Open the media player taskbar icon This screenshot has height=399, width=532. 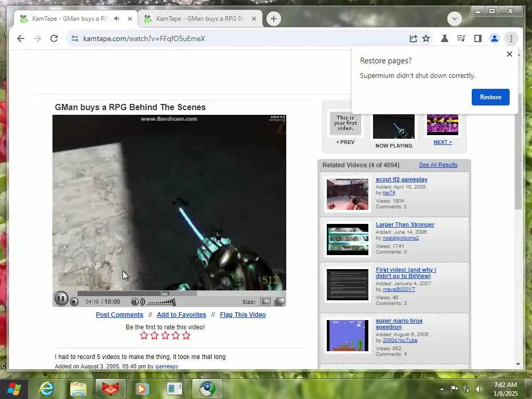142,389
